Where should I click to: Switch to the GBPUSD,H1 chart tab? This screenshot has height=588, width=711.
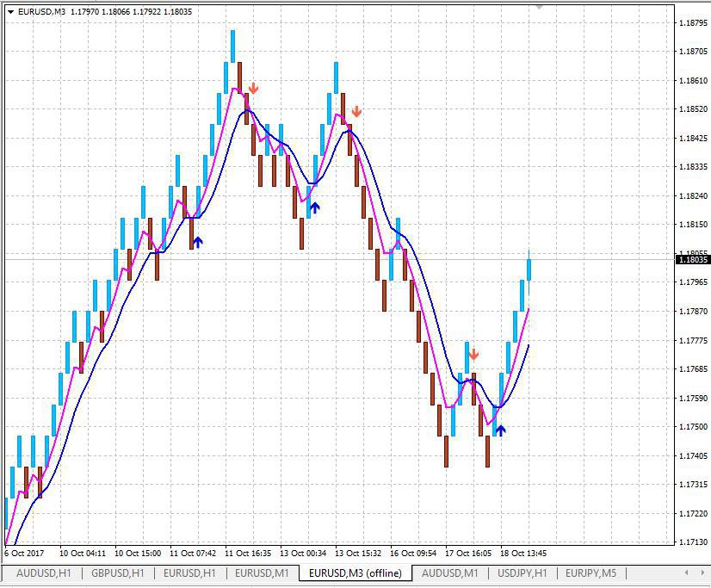[117, 573]
